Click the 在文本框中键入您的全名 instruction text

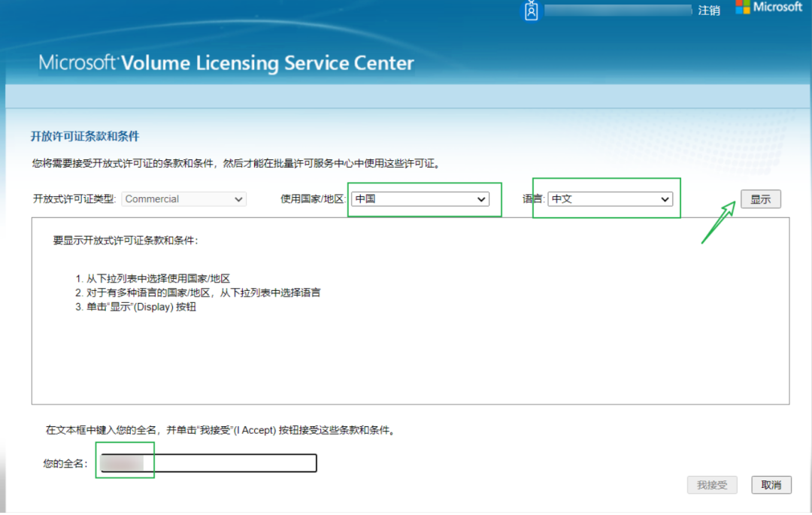tap(221, 430)
